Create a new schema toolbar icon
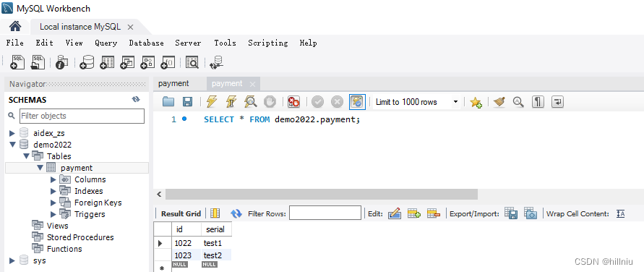This screenshot has height=272, width=644. (x=87, y=61)
